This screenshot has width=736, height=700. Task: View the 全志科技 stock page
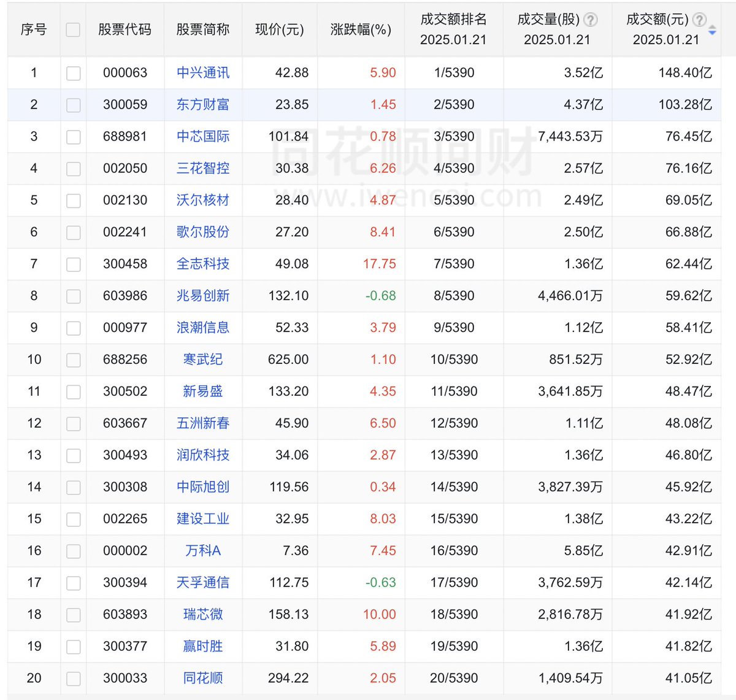pyautogui.click(x=203, y=264)
